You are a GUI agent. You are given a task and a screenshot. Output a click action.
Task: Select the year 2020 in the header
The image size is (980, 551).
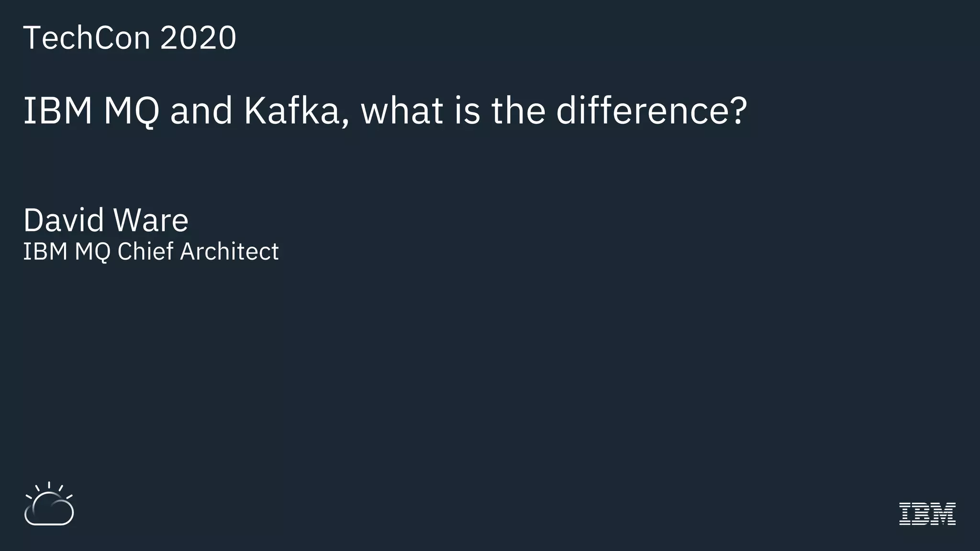pyautogui.click(x=198, y=38)
